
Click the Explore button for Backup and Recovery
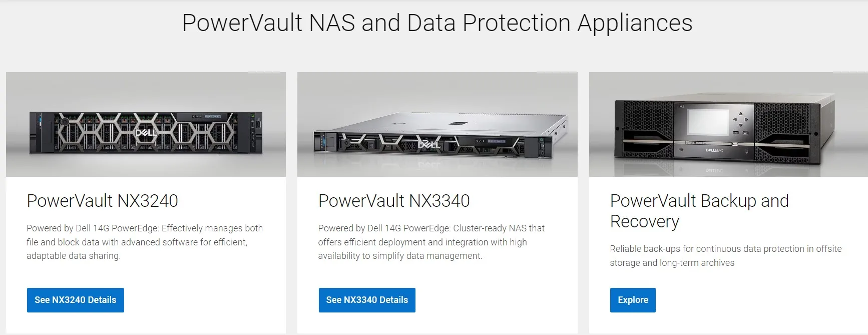click(632, 300)
